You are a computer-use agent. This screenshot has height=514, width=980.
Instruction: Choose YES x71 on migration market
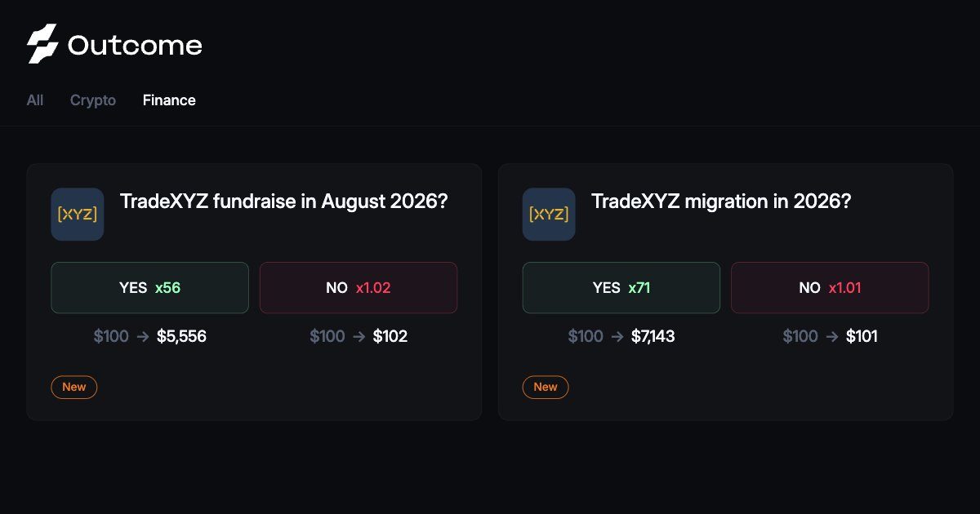(x=621, y=288)
